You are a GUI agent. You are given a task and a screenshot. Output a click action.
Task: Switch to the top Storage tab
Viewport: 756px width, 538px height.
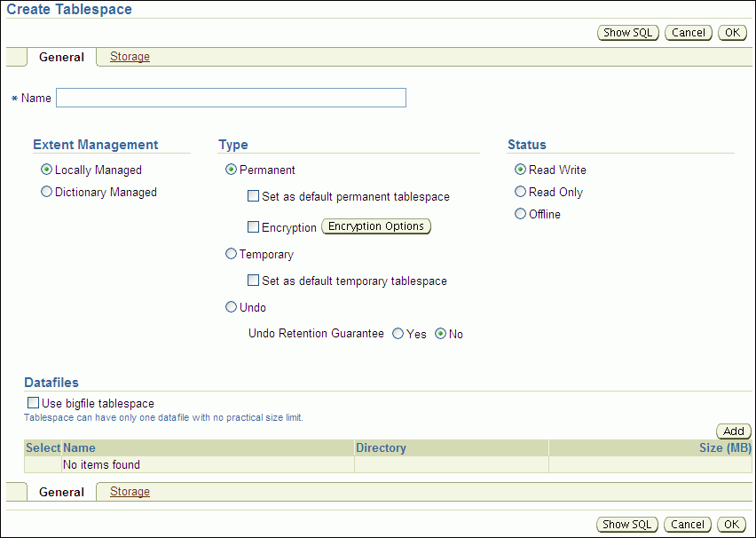tap(130, 57)
